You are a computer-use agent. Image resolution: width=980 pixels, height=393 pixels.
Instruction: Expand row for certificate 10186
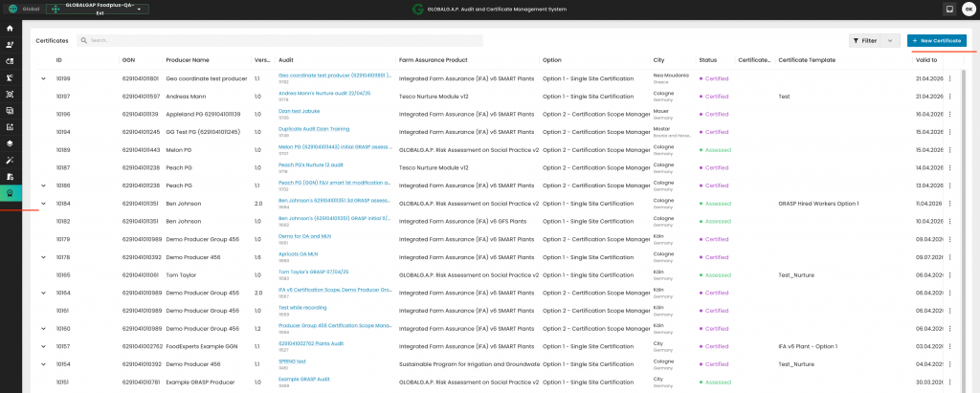tap(43, 186)
